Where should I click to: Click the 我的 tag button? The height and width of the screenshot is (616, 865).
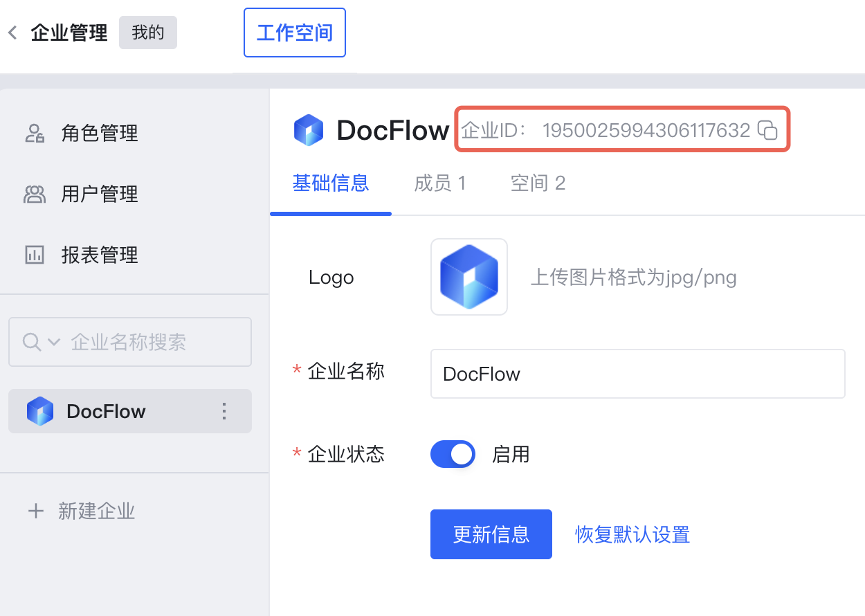pyautogui.click(x=148, y=33)
